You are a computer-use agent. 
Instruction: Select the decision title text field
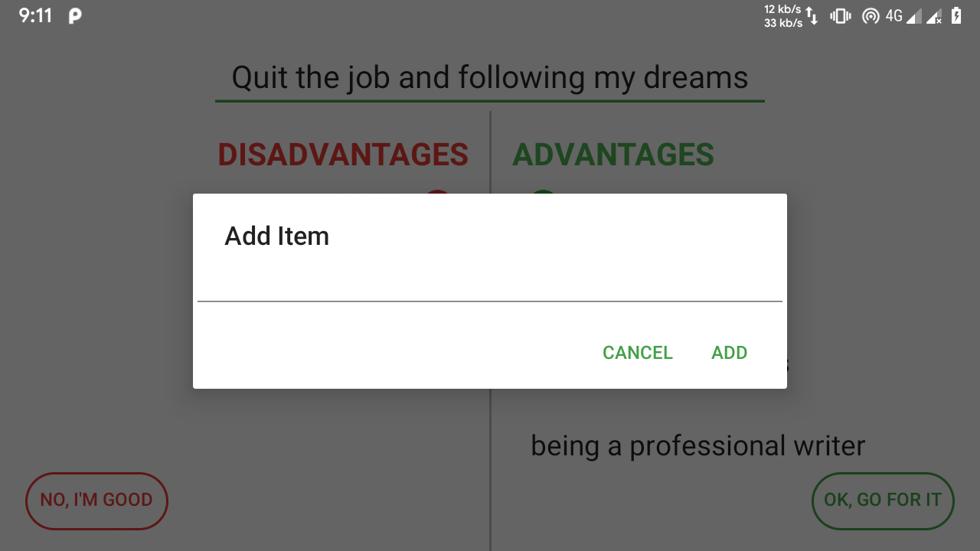pos(490,78)
